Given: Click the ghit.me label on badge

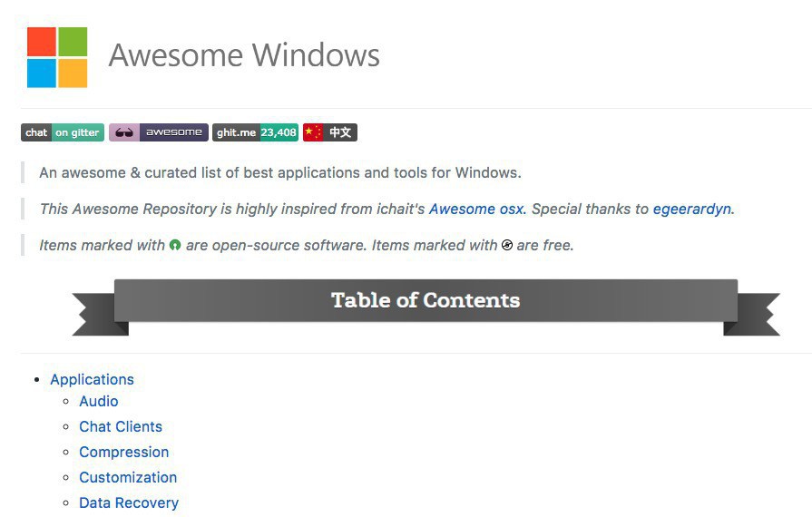Looking at the screenshot, I should [x=236, y=132].
